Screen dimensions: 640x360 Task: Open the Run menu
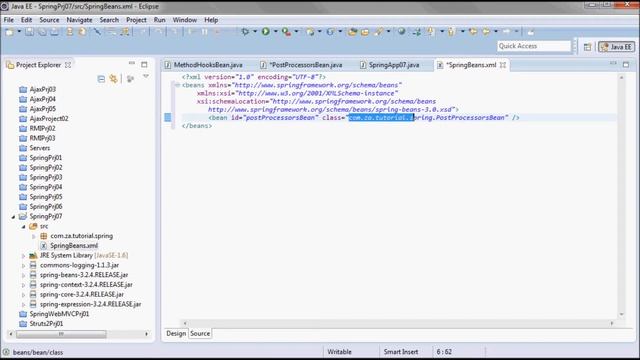tap(160, 20)
